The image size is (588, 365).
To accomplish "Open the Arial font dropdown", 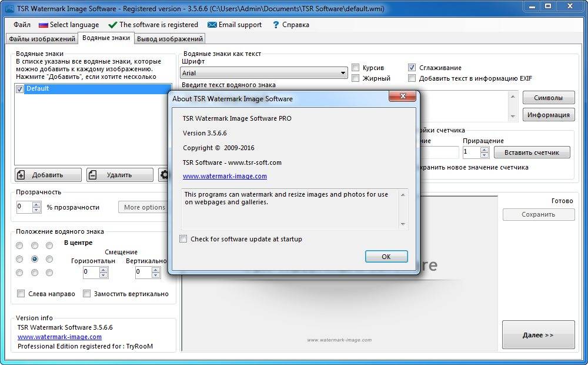I will (264, 73).
